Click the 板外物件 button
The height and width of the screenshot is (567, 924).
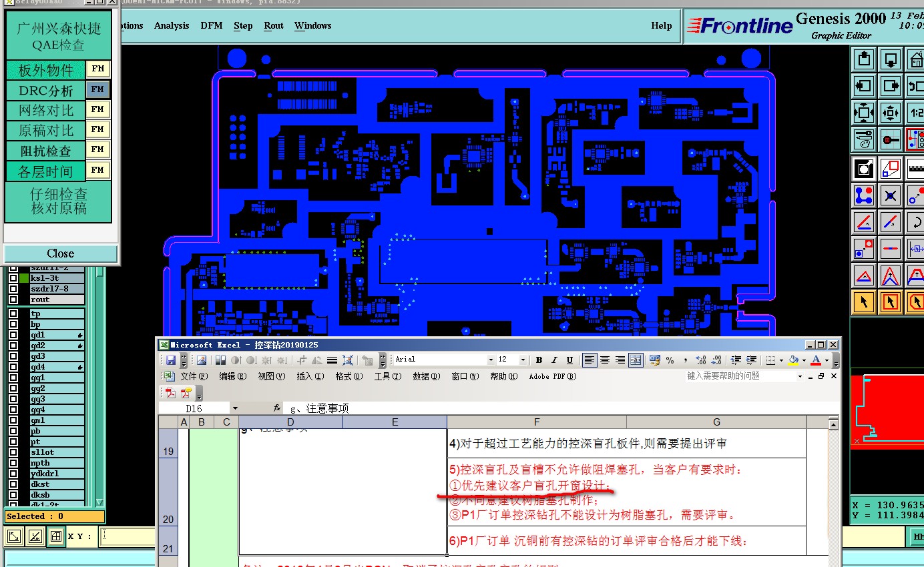pos(46,69)
